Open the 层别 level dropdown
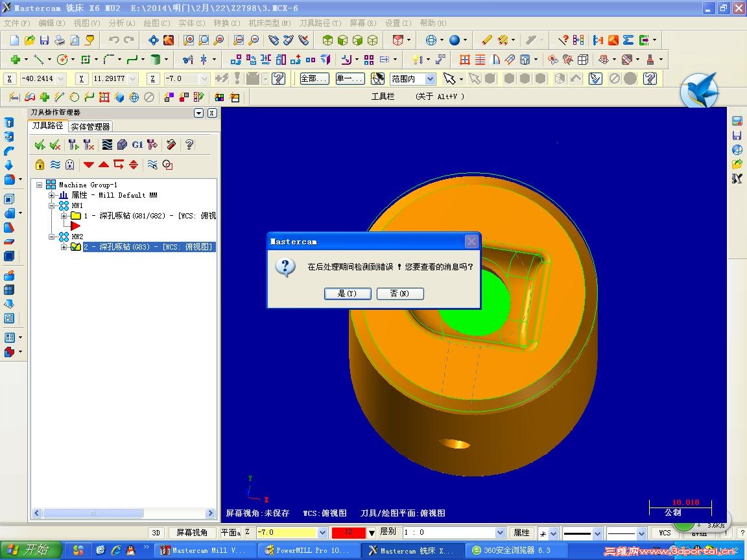747x560 pixels. coord(500,532)
